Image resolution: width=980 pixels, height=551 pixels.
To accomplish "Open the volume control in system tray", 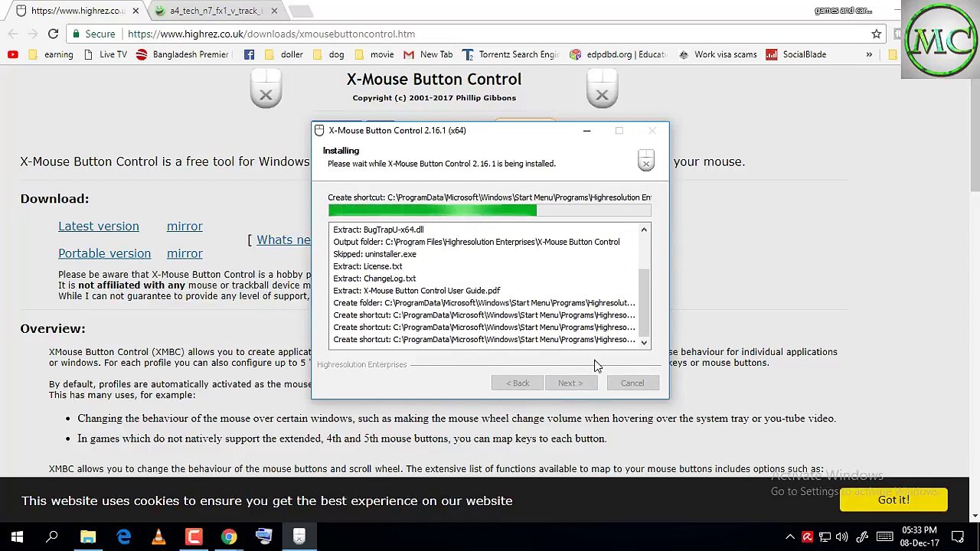I will (842, 537).
